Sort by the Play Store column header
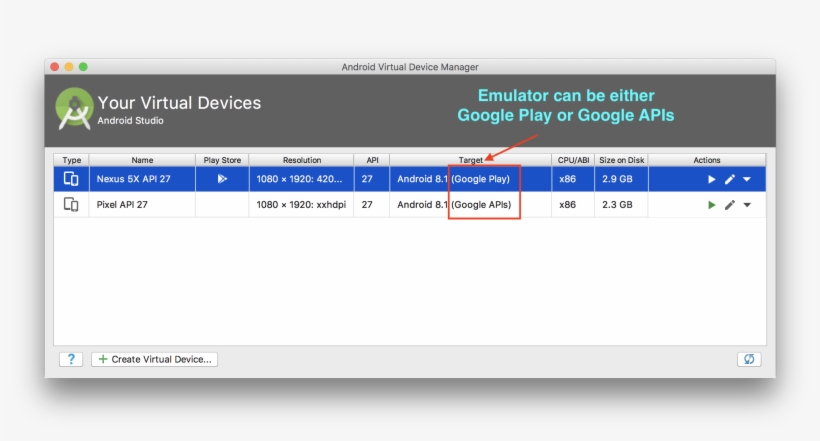Viewport: 820px width, 441px height. point(222,160)
